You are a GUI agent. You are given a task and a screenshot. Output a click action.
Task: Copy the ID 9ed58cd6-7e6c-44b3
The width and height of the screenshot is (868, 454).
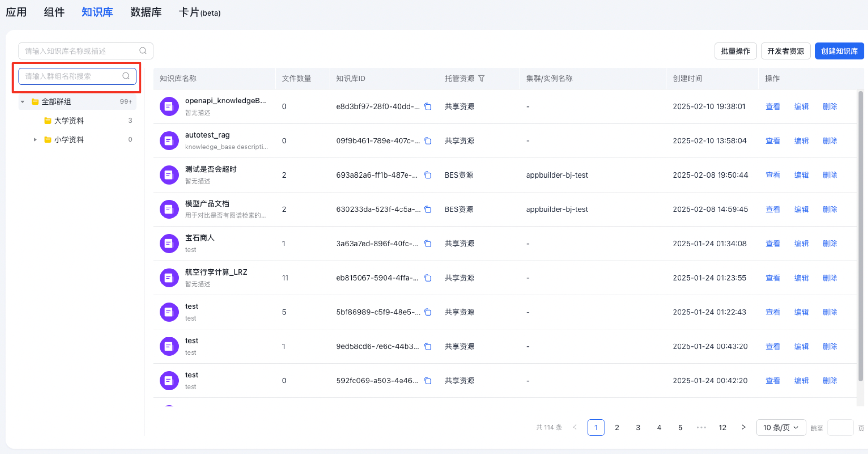pyautogui.click(x=428, y=346)
